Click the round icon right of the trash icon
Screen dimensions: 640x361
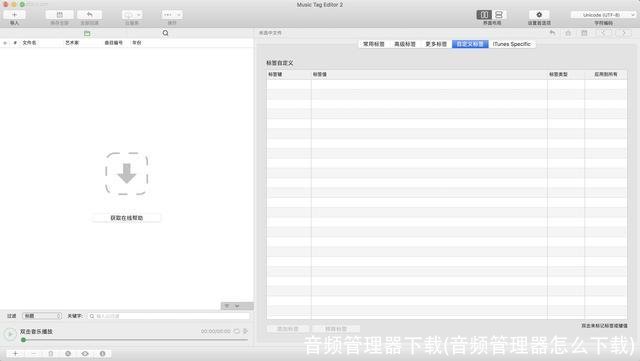pyautogui.click(x=68, y=354)
